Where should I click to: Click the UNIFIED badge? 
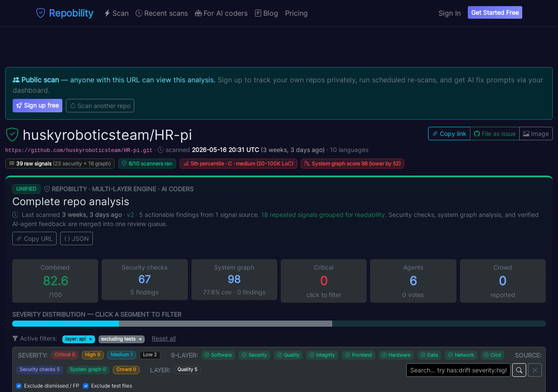(26, 189)
